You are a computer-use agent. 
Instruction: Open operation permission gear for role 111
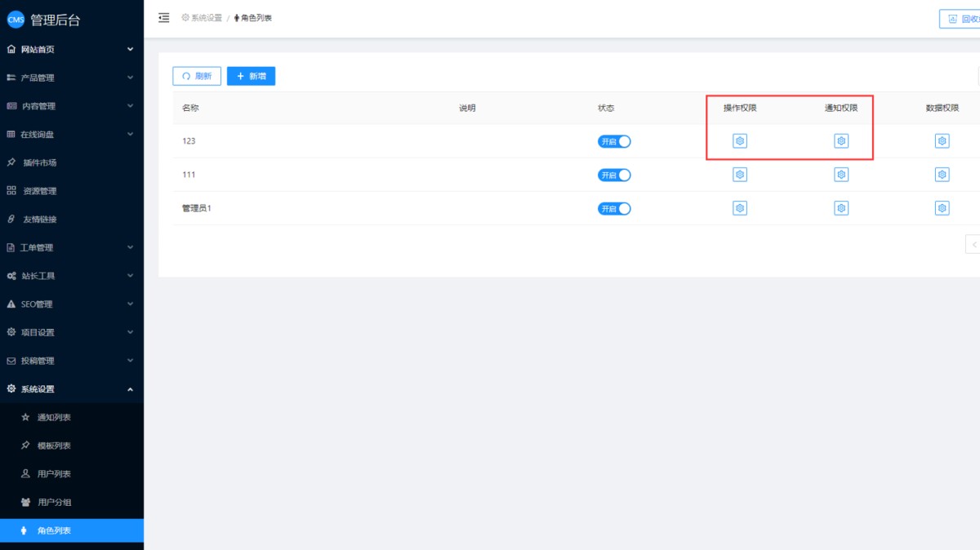click(x=740, y=175)
